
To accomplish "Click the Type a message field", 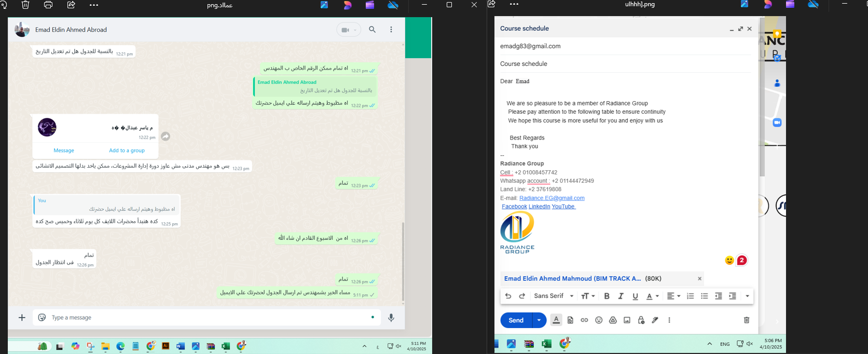I will (208, 318).
